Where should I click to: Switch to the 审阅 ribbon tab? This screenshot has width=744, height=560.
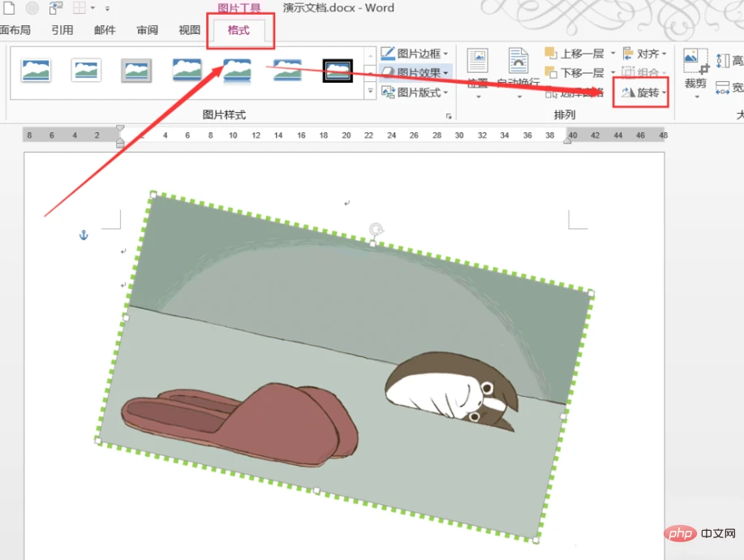(147, 30)
